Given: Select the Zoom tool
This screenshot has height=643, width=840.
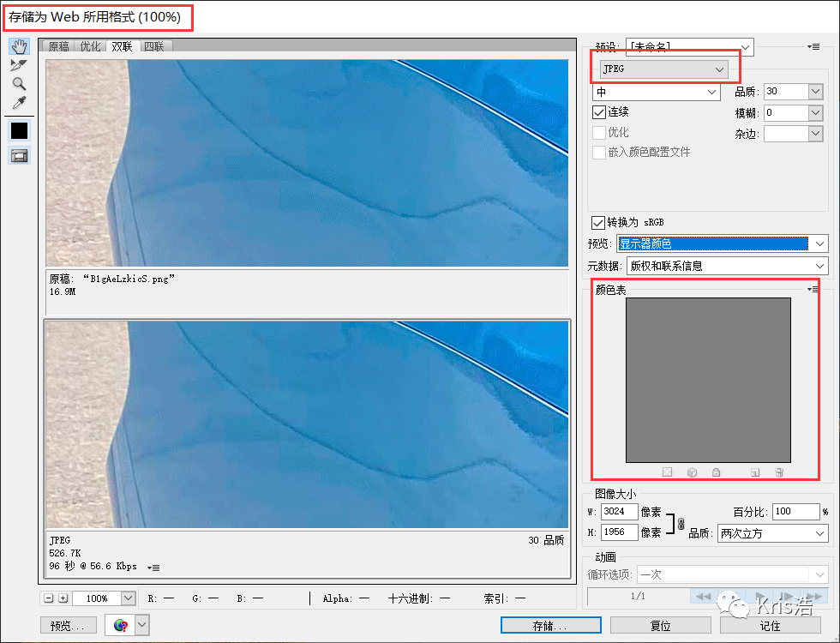Looking at the screenshot, I should (x=18, y=83).
